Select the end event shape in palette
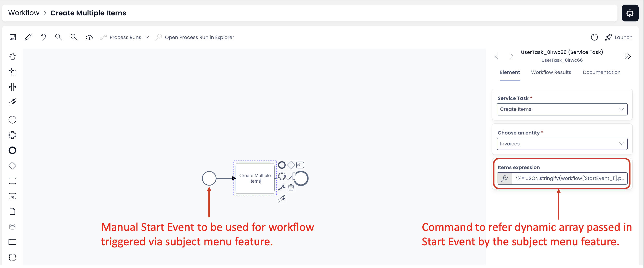Viewport: 644px width, 268px height. pyautogui.click(x=13, y=150)
